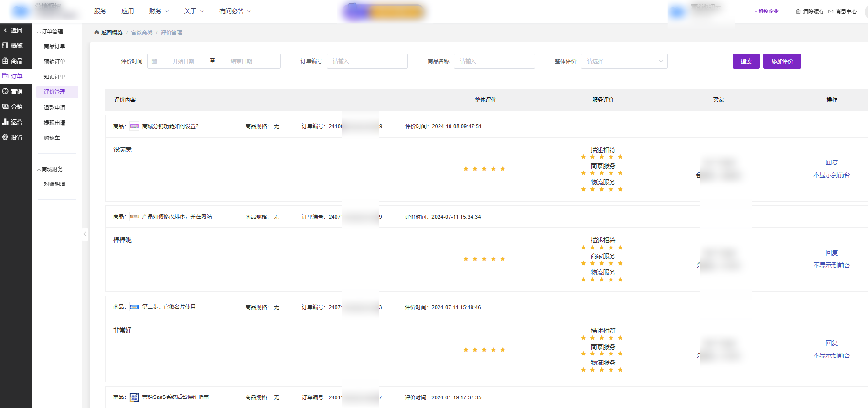868x408 pixels.
Task: Click the review text 非常好
Action: (x=122, y=330)
